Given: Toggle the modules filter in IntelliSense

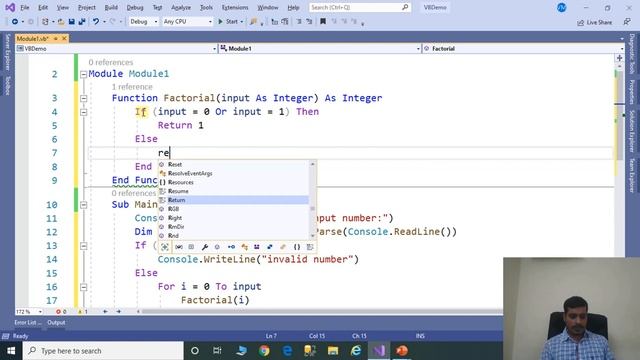Looking at the screenshot, I should click(257, 247).
